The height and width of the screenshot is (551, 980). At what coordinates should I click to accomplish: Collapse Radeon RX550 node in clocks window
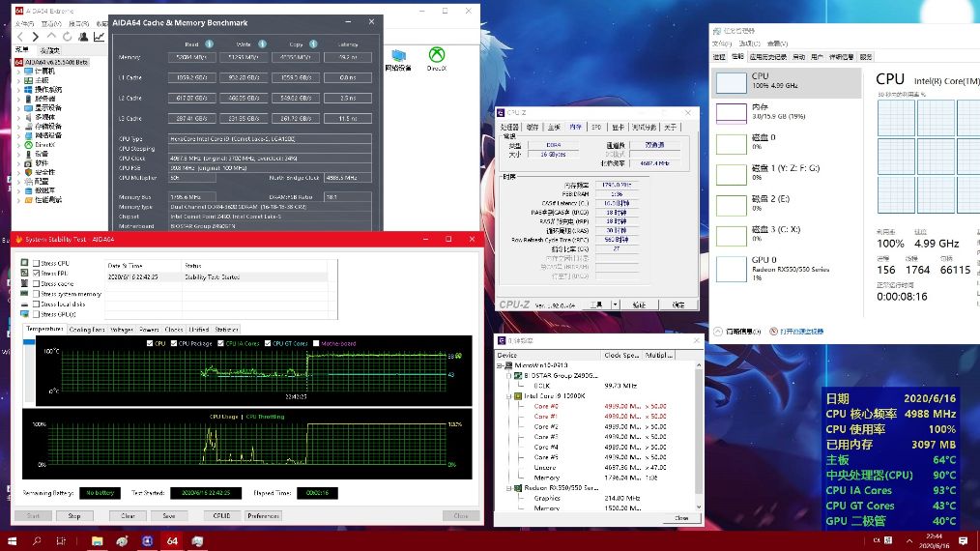tap(509, 488)
